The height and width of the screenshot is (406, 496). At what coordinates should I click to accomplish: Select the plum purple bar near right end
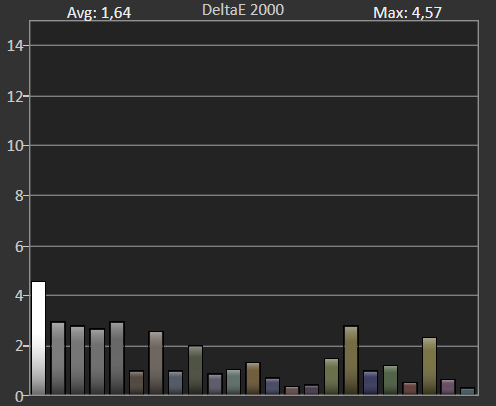click(448, 387)
